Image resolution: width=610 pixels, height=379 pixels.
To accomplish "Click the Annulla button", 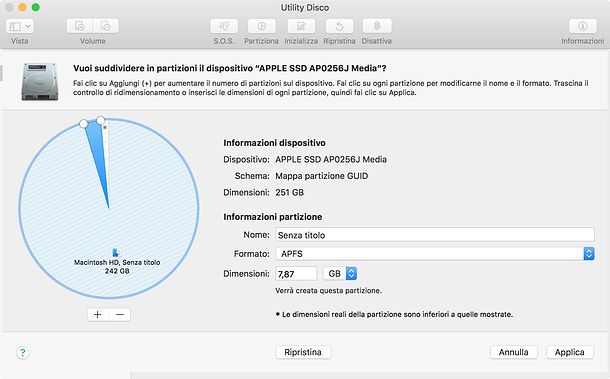I will pyautogui.click(x=514, y=352).
